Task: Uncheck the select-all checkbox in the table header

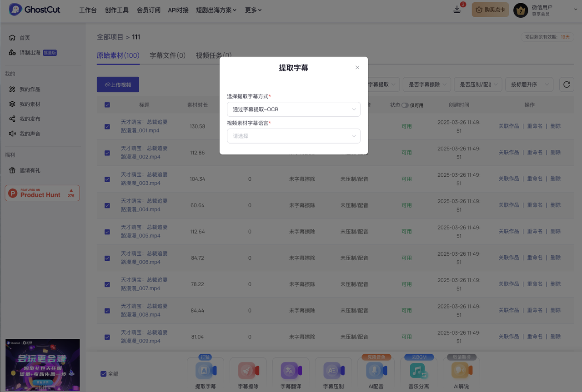Action: coord(107,104)
